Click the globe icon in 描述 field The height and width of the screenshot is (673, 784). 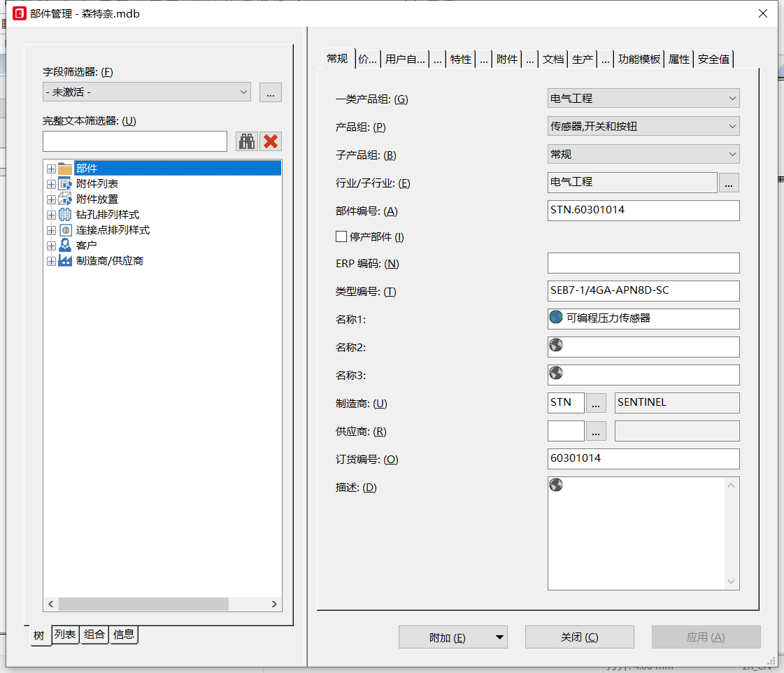[x=556, y=485]
